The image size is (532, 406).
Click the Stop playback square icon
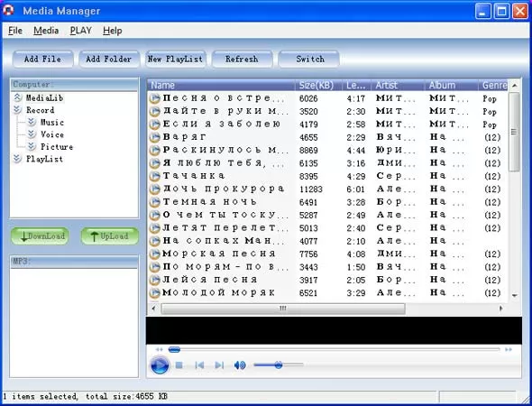[179, 365]
